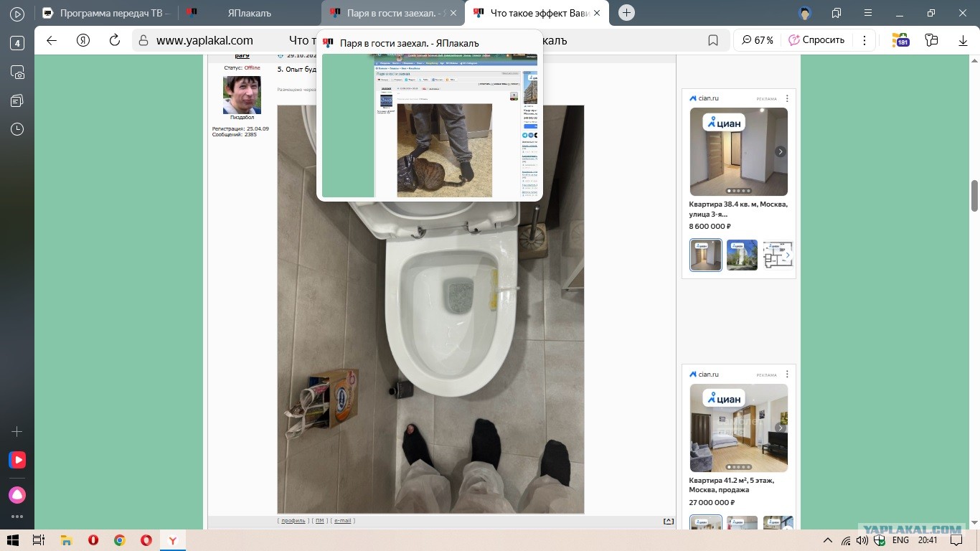Open the 'профиль' link under the post
Screen dimensions: 980x551
pyautogui.click(x=293, y=521)
